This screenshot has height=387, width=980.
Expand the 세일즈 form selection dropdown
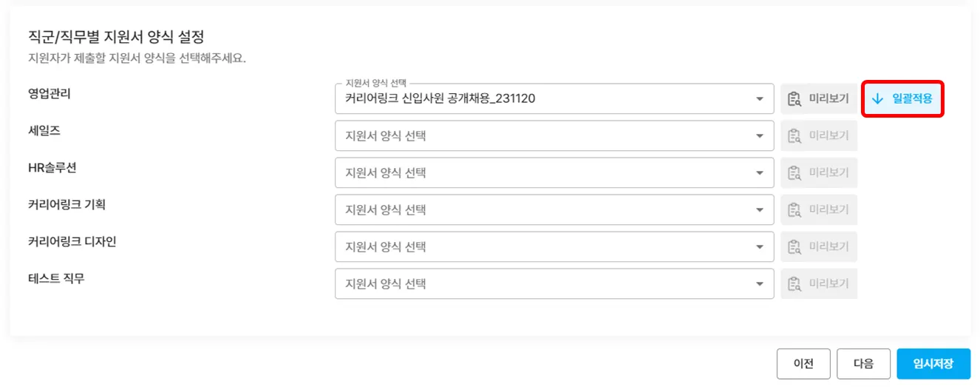coord(760,136)
